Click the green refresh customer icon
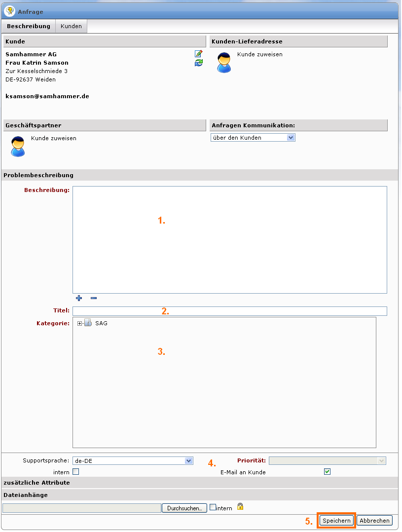Image resolution: width=402 pixels, height=532 pixels. pyautogui.click(x=198, y=63)
